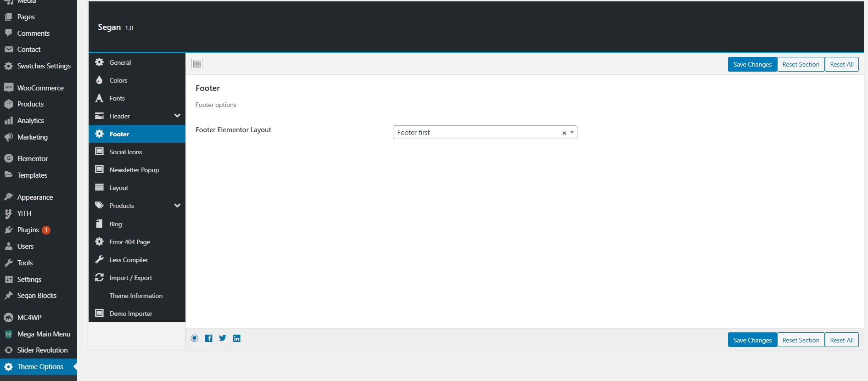This screenshot has width=868, height=381.
Task: Open Demo Importer section
Action: pyautogui.click(x=131, y=314)
